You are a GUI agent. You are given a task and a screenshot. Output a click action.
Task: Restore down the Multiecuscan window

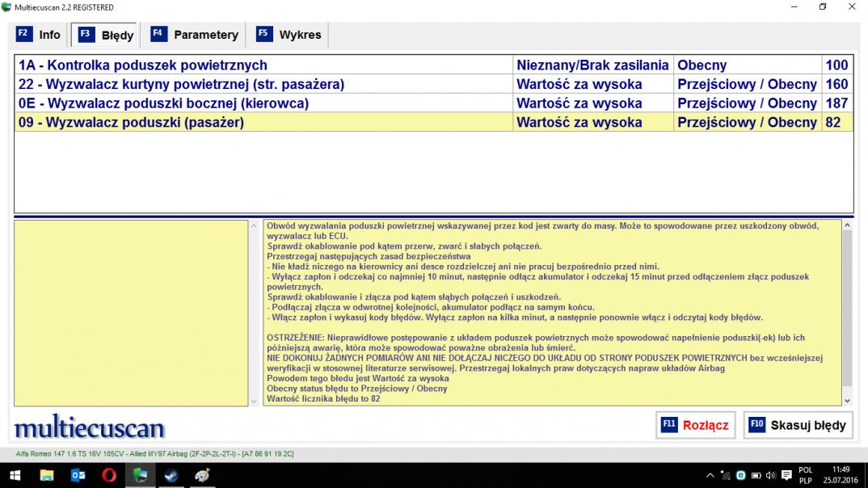point(823,7)
